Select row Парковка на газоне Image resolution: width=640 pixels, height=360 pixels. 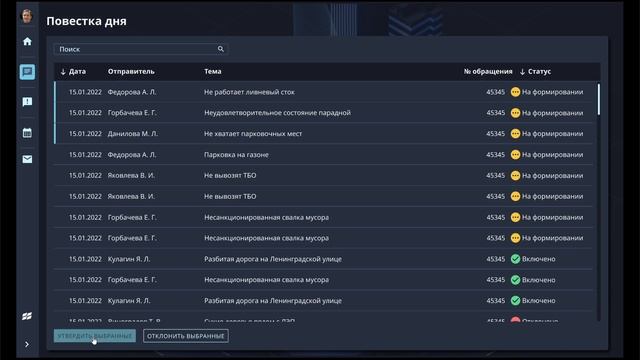click(x=323, y=155)
